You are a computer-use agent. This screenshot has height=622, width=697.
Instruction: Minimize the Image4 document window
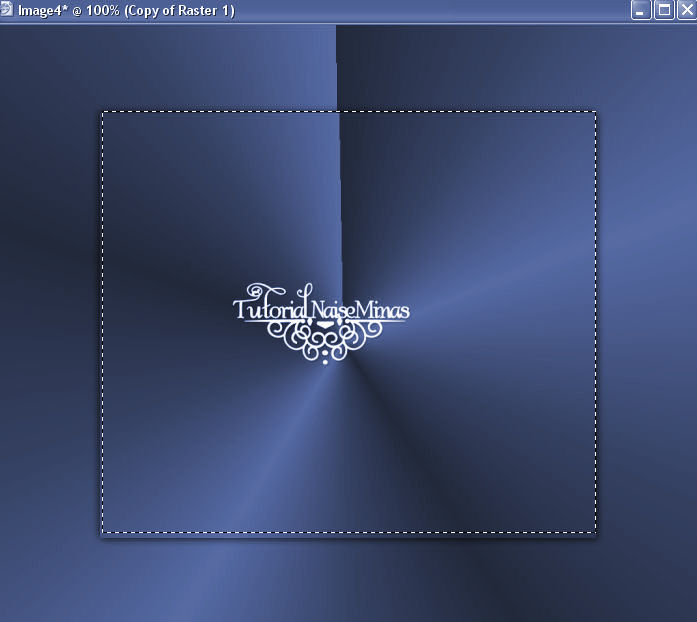tap(641, 10)
